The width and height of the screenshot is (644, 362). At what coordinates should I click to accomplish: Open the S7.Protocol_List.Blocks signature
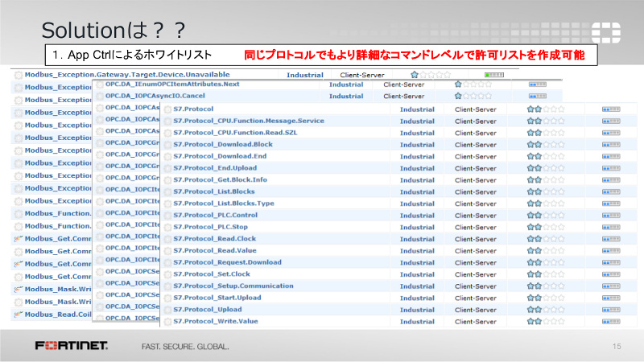214,191
